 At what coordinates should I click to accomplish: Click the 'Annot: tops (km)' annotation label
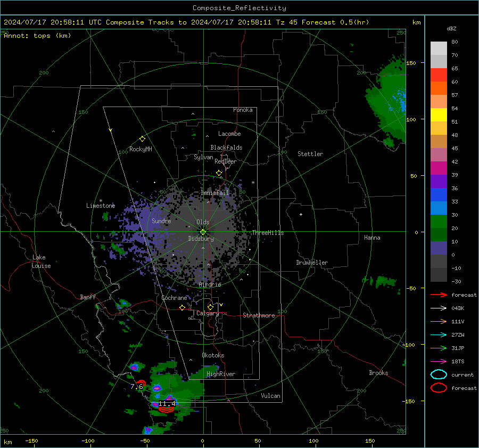pos(37,36)
